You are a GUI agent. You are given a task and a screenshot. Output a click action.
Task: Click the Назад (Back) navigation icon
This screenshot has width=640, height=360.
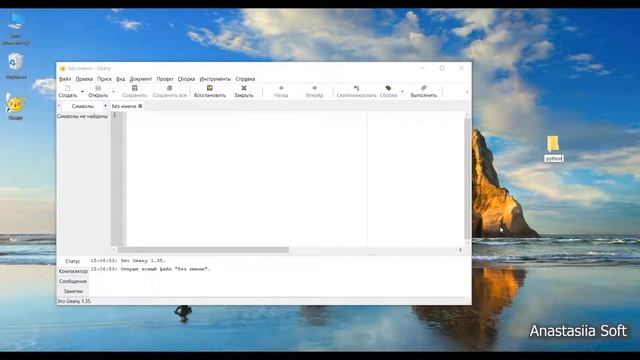[281, 91]
